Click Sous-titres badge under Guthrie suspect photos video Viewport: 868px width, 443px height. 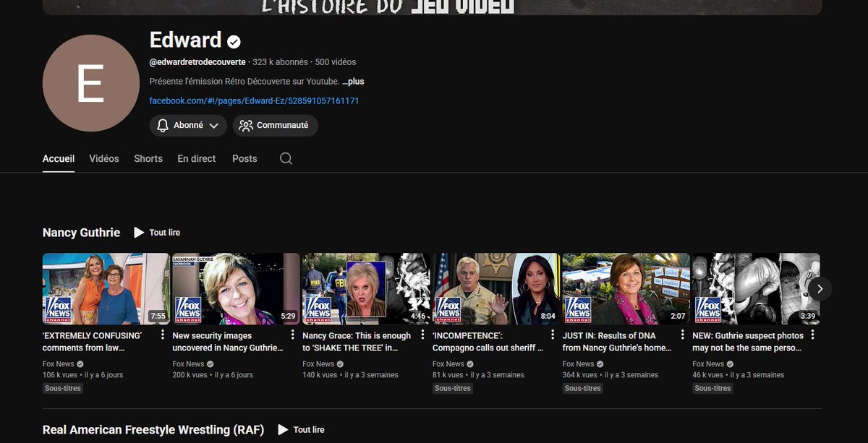pos(713,388)
